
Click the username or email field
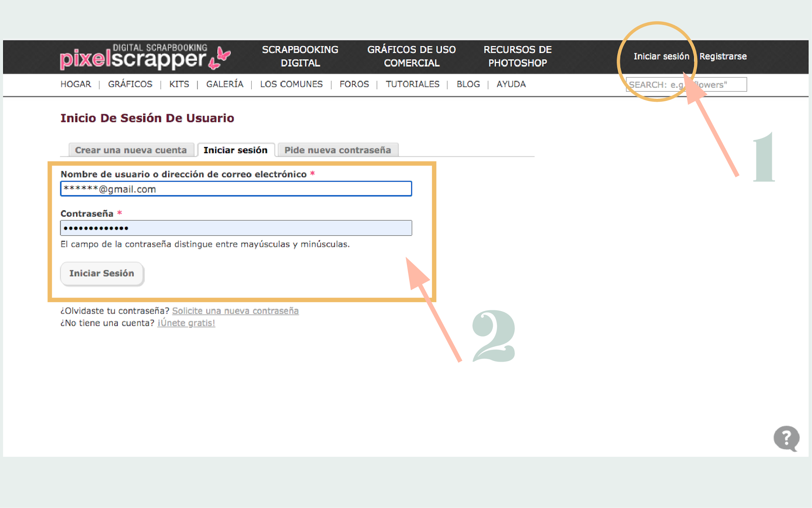tap(236, 189)
